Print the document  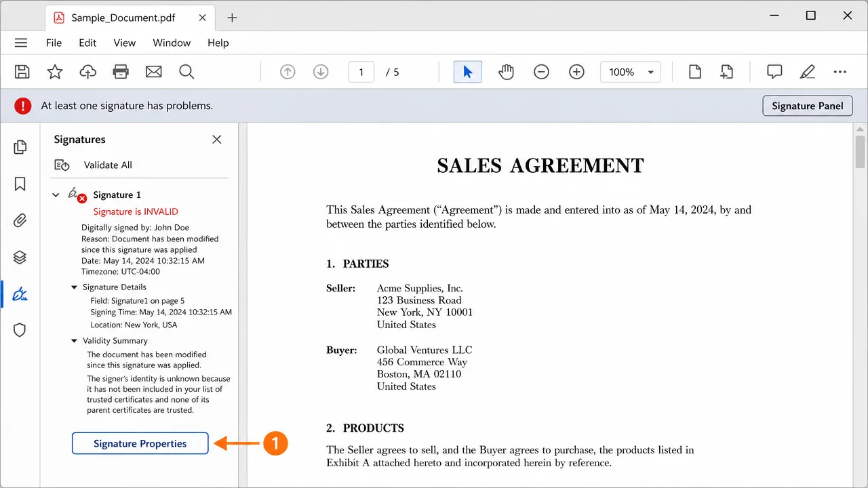tap(121, 72)
